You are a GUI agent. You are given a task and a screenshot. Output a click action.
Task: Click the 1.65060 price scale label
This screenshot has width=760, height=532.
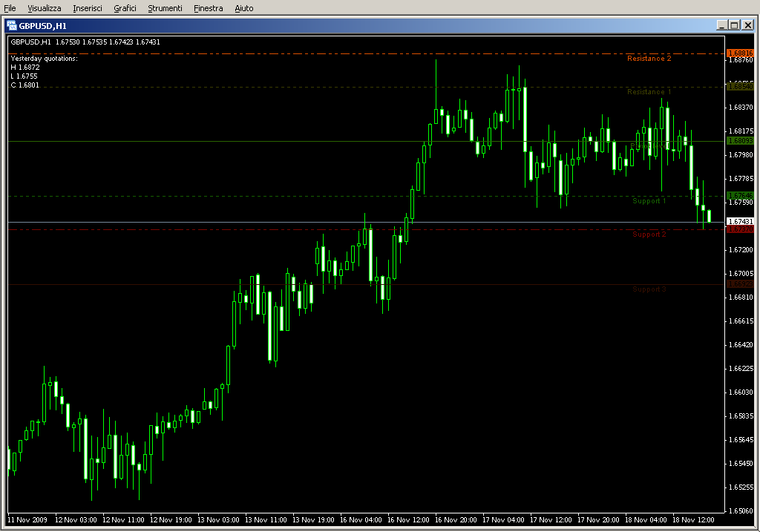click(x=741, y=511)
